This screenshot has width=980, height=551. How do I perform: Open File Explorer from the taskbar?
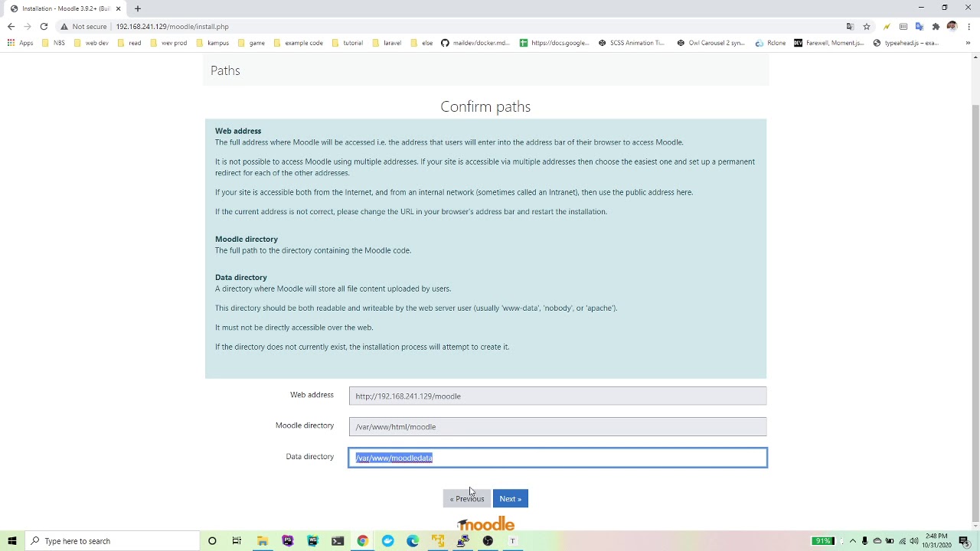[262, 541]
